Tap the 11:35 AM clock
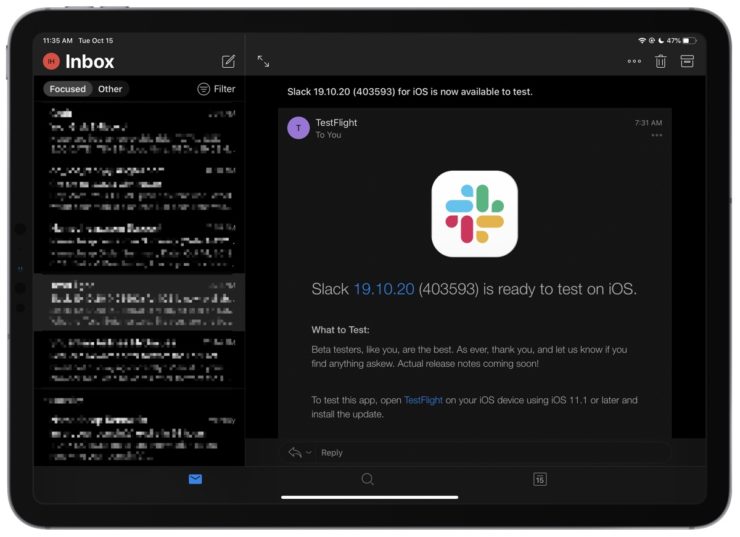The height and width of the screenshot is (537, 740). 58,41
